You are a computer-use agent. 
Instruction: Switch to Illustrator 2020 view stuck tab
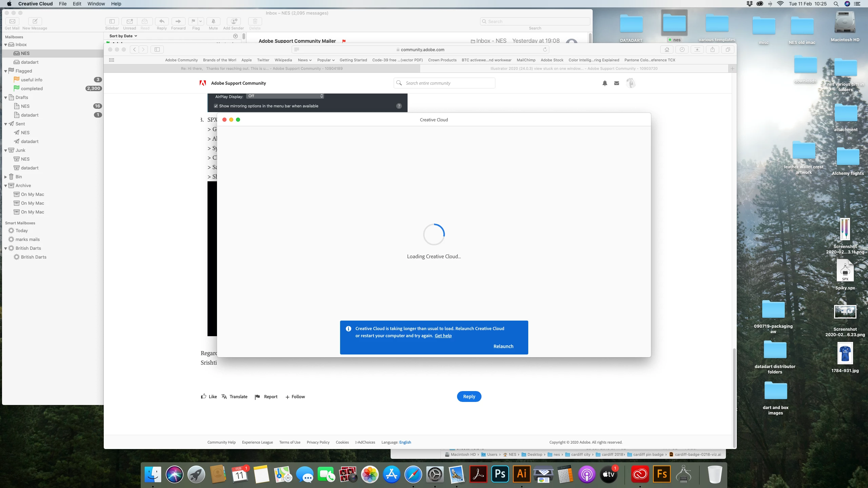(574, 68)
